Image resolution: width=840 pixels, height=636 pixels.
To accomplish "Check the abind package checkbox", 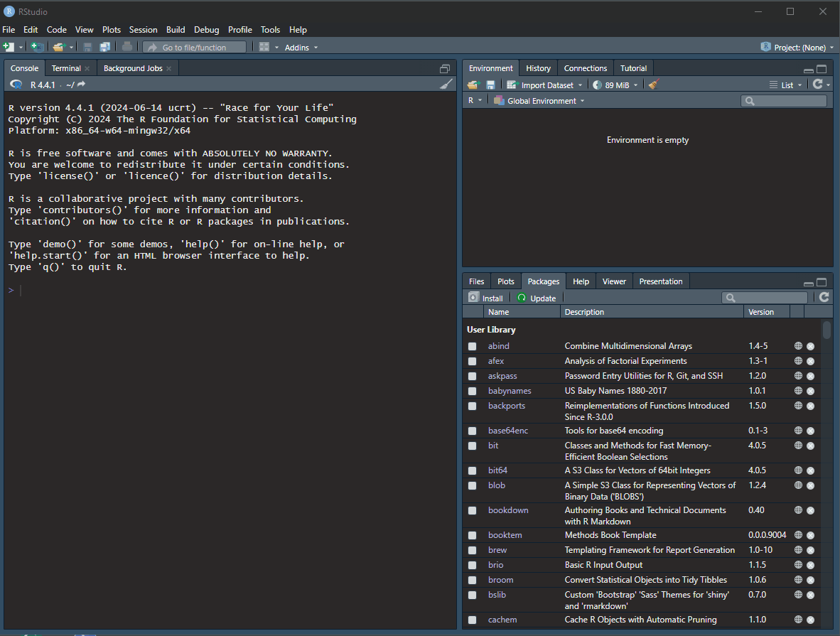I will (x=472, y=346).
